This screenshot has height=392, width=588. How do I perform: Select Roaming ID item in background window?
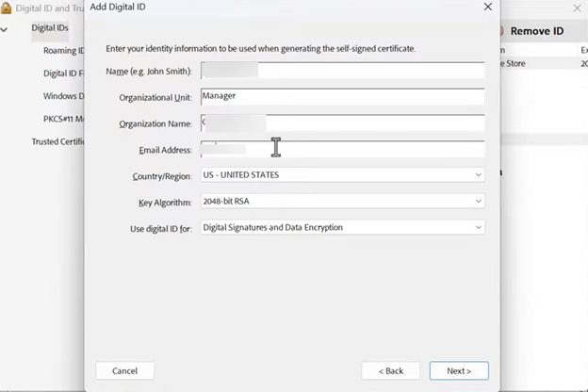point(63,51)
